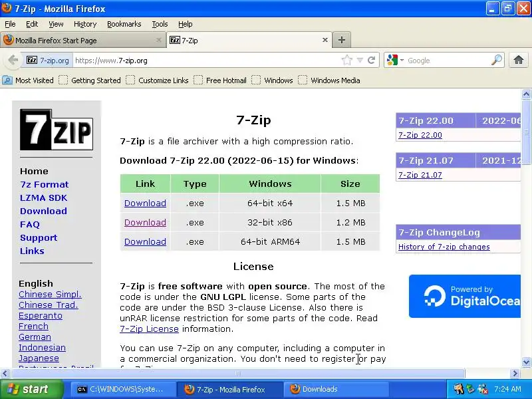The width and height of the screenshot is (532, 399).
Task: Switch language to Chinese Simpl.
Action: [x=51, y=294]
